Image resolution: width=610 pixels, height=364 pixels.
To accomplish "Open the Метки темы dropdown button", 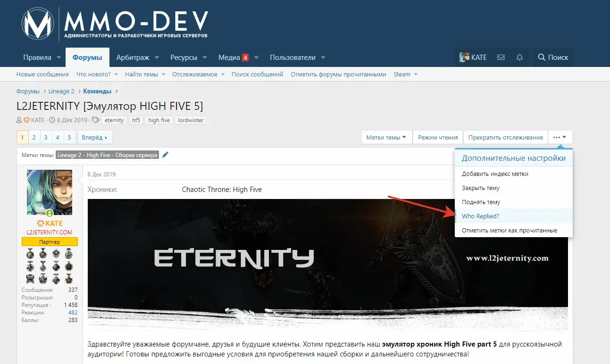I will (x=387, y=137).
